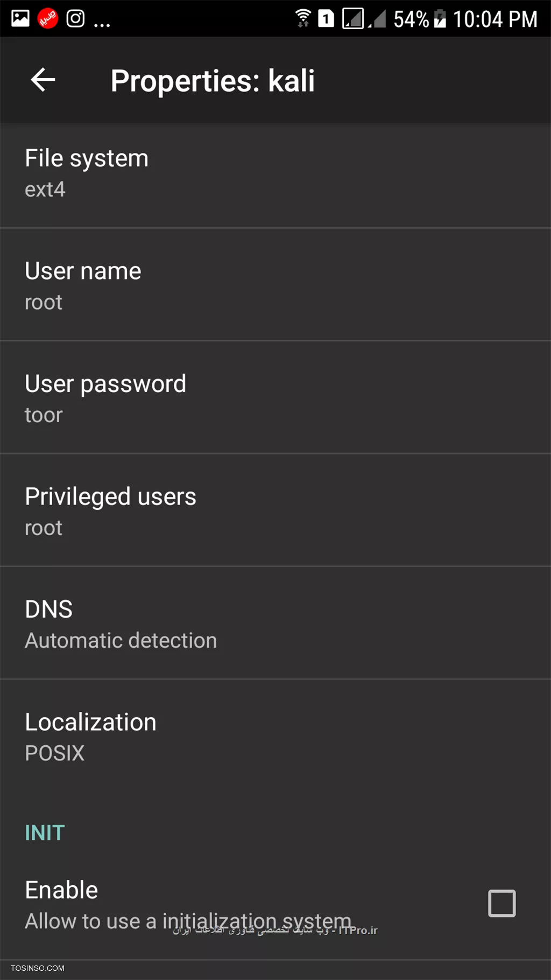Edit the User password toor entry
Image resolution: width=551 pixels, height=980 pixels.
pyautogui.click(x=275, y=397)
